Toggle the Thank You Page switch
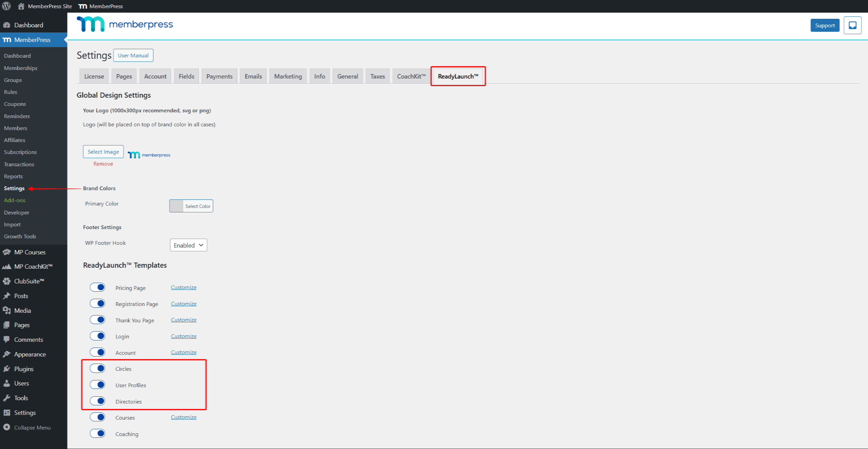Image resolution: width=868 pixels, height=449 pixels. pyautogui.click(x=98, y=320)
